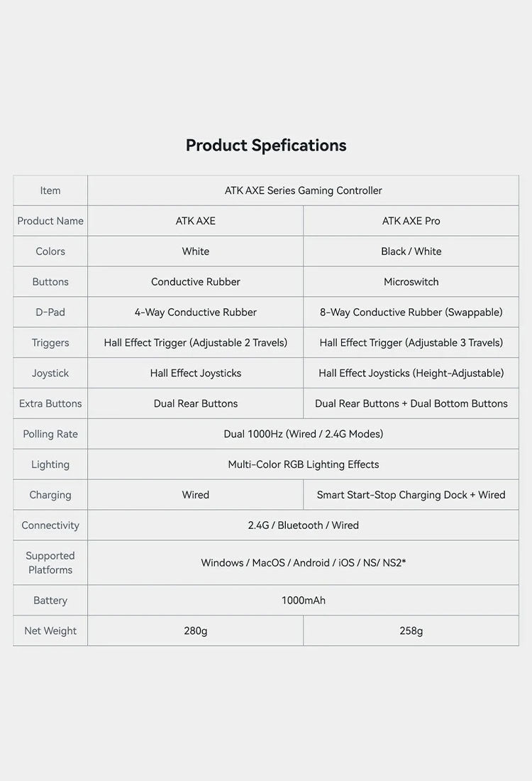532x781 pixels.
Task: Select the Extra Buttons row label
Action: click(x=50, y=404)
